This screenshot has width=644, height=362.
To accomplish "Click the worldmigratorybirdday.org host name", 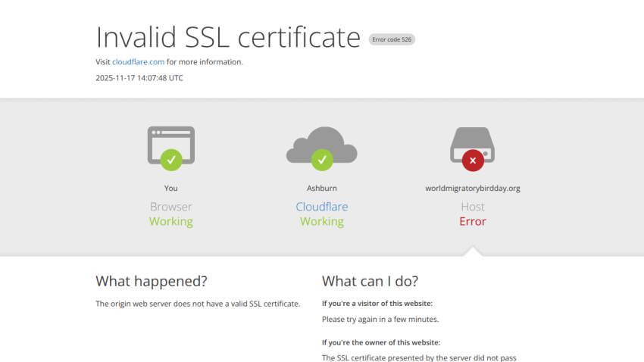I will (x=472, y=189).
